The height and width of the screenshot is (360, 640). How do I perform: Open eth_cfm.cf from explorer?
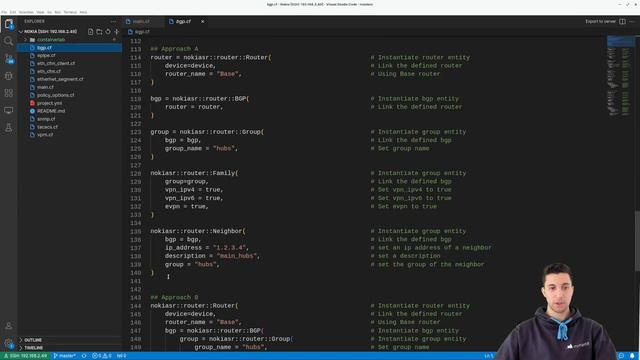pyautogui.click(x=49, y=71)
